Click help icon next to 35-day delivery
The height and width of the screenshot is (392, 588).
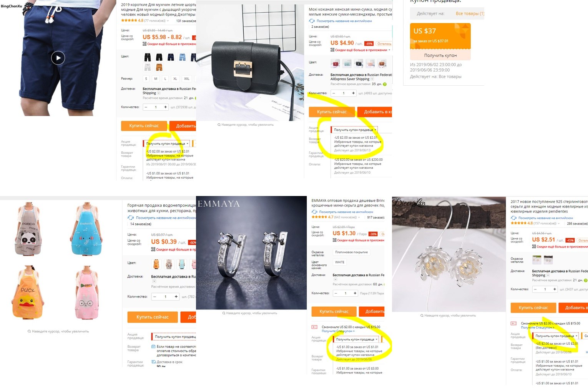click(385, 84)
